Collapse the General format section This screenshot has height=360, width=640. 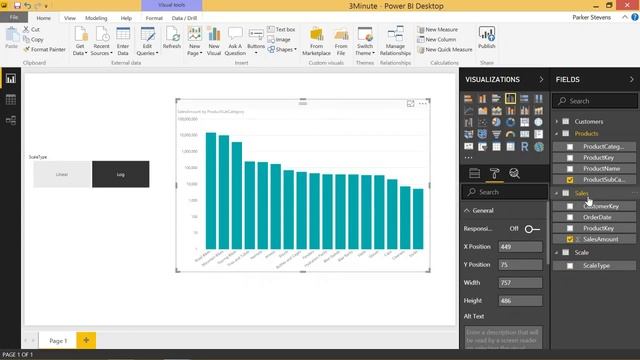[467, 211]
